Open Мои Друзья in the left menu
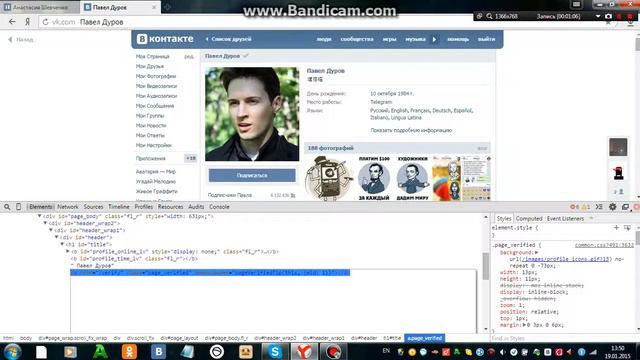 pos(150,66)
